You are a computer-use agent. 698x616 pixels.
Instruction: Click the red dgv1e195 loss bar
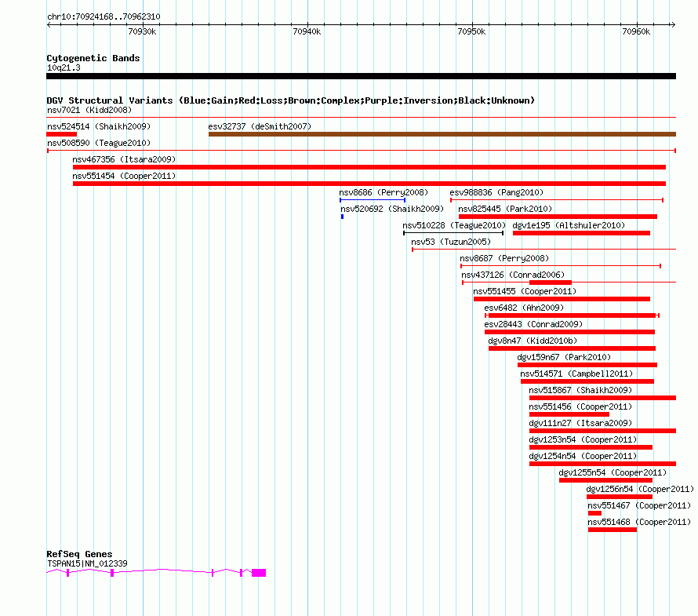[x=581, y=233]
